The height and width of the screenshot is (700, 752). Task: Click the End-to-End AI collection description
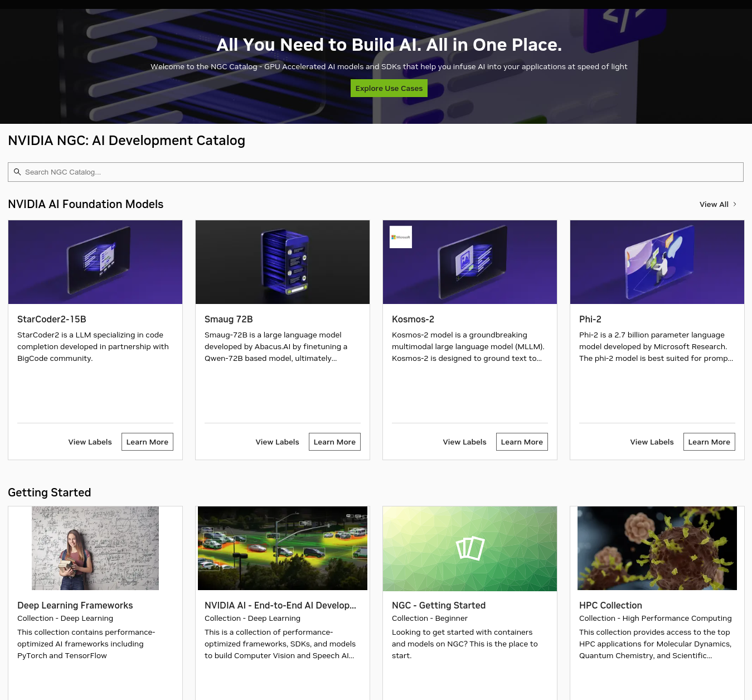click(x=280, y=644)
